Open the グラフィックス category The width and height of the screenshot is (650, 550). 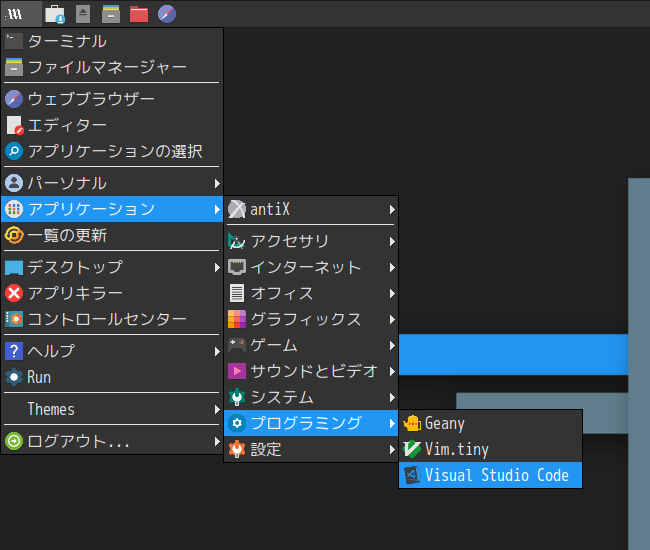point(311,319)
